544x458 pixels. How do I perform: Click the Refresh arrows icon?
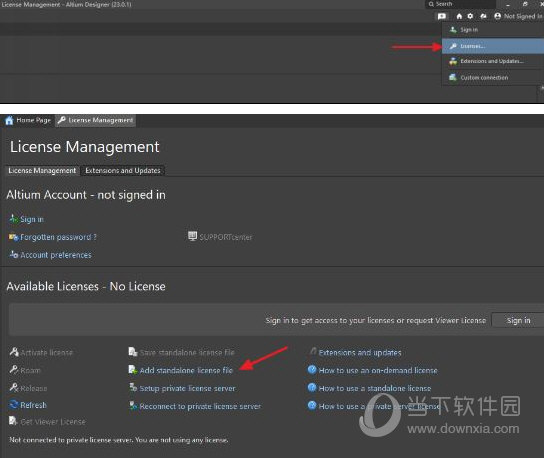click(x=14, y=405)
